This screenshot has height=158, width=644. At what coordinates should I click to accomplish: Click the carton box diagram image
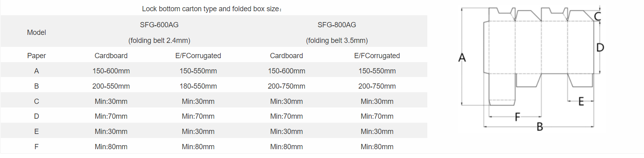531,69
